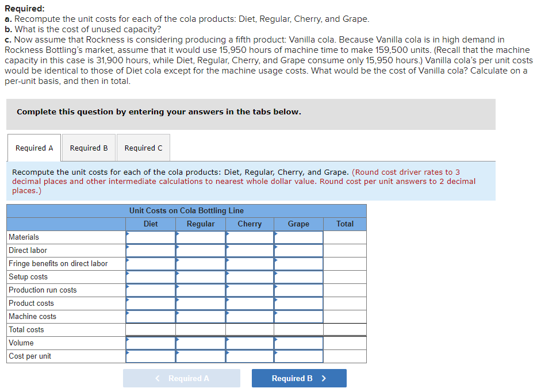
Task: Switch to the Required C tab
Action: pos(143,148)
